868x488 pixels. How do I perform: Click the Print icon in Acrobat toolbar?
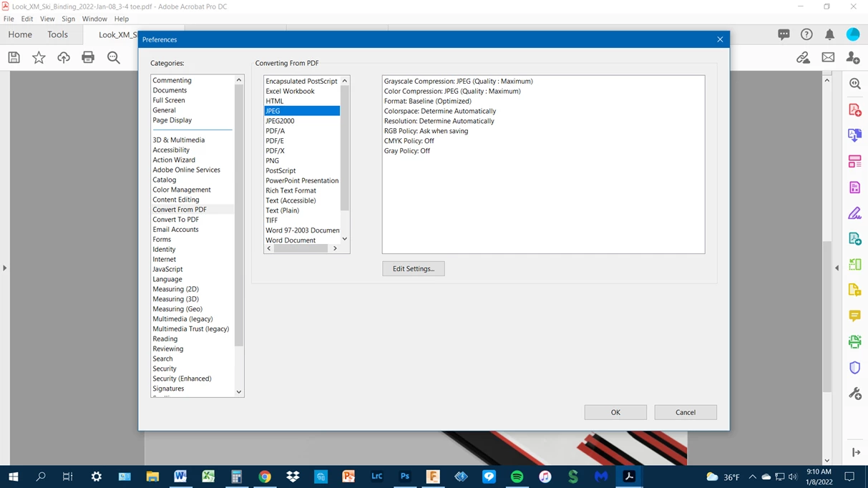[x=88, y=57]
